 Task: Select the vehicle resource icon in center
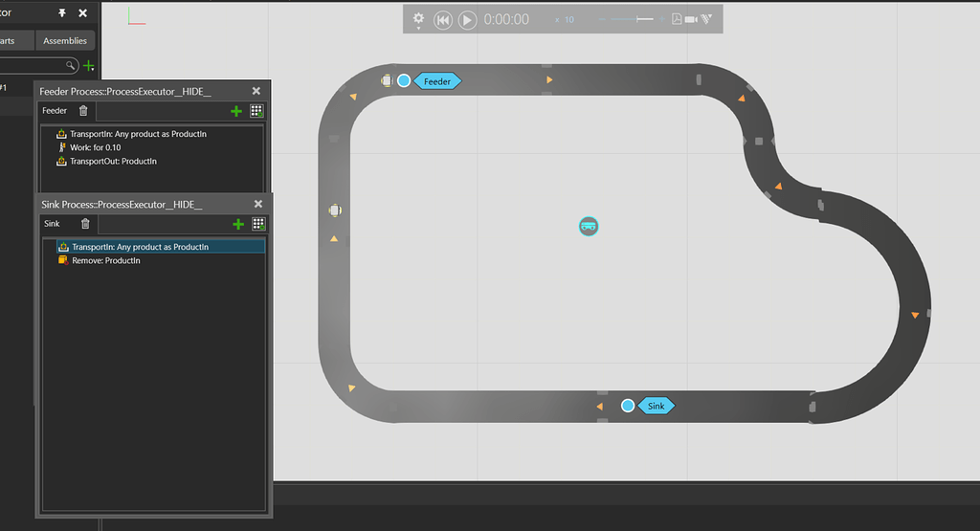pyautogui.click(x=589, y=226)
